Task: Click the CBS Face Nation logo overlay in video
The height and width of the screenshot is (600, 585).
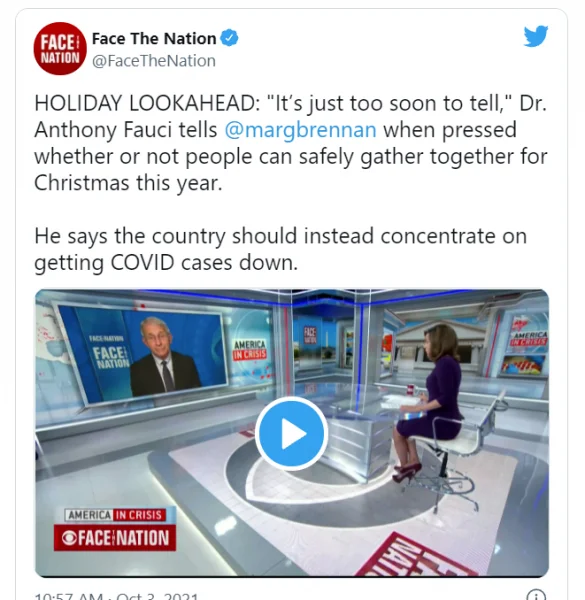Action: (x=115, y=538)
